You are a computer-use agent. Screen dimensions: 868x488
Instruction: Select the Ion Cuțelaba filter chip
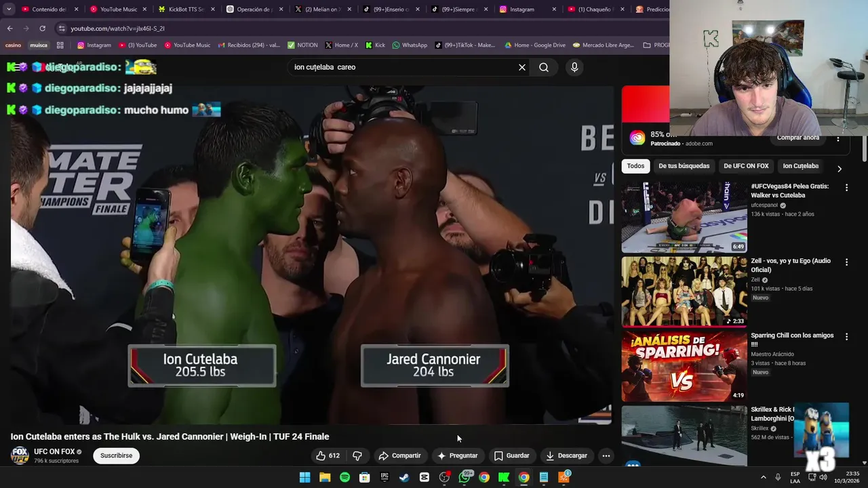point(800,166)
